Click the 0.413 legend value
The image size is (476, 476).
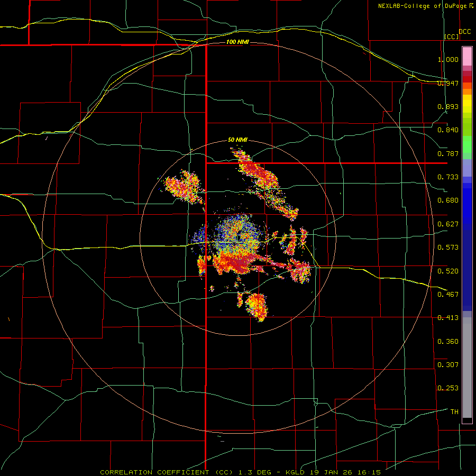click(x=448, y=318)
